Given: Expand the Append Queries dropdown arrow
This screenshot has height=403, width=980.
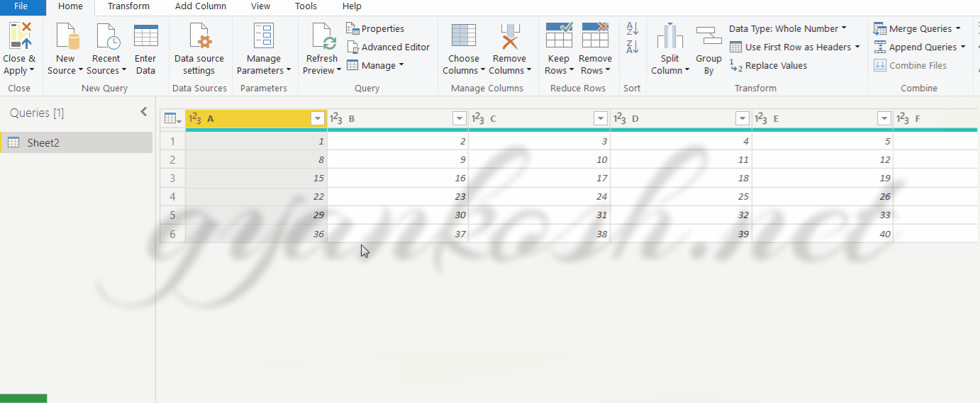Looking at the screenshot, I should [x=963, y=47].
